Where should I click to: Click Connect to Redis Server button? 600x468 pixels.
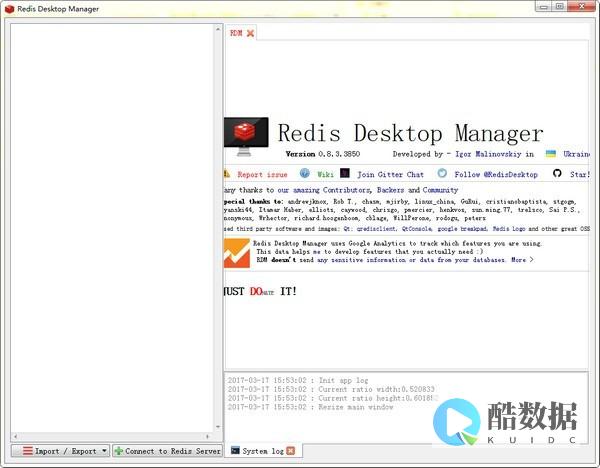point(168,451)
